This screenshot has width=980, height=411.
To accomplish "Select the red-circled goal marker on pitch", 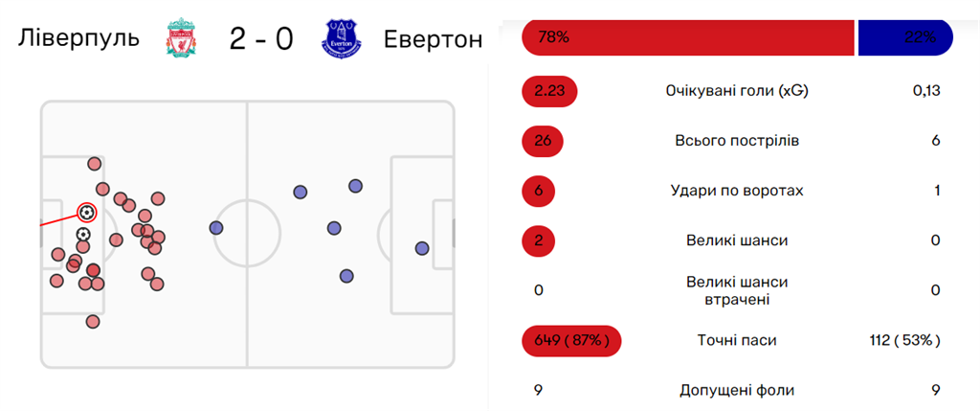I will tap(86, 212).
